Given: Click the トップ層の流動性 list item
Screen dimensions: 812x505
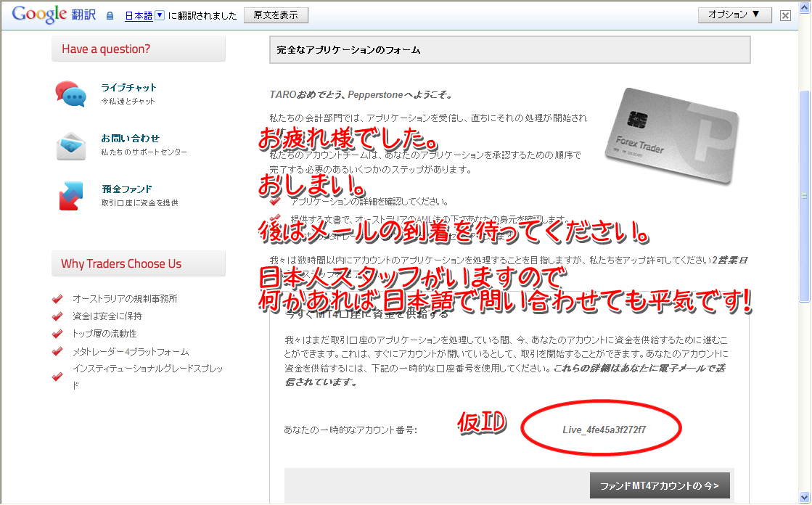Looking at the screenshot, I should 104,334.
